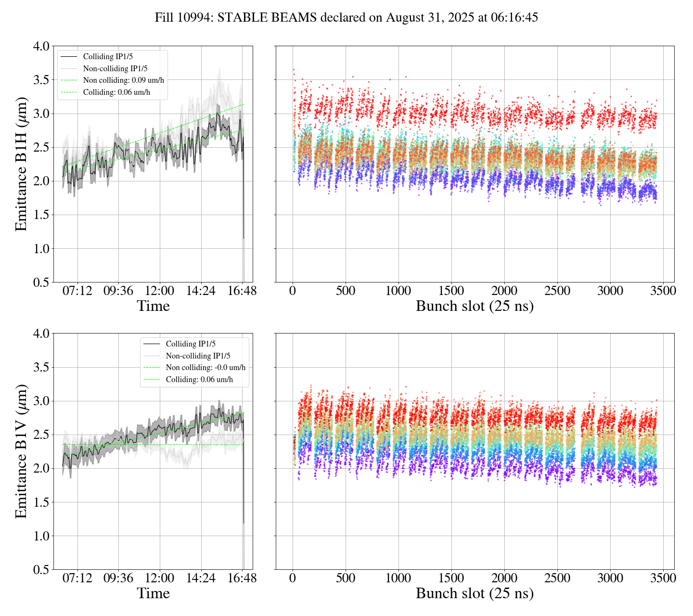Select 'Non colliding: -0.0 um/h' legend entry

tap(205, 368)
